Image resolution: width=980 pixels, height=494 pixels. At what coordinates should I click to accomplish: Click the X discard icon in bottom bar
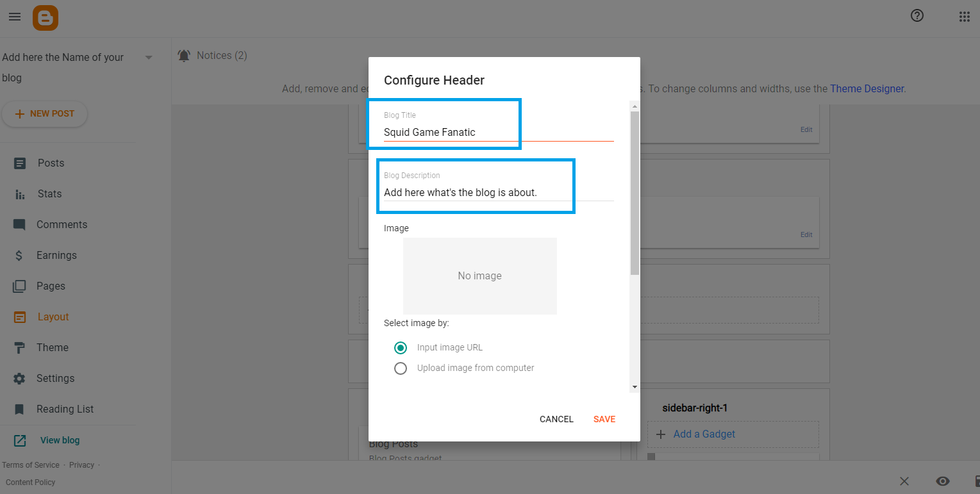click(x=904, y=481)
